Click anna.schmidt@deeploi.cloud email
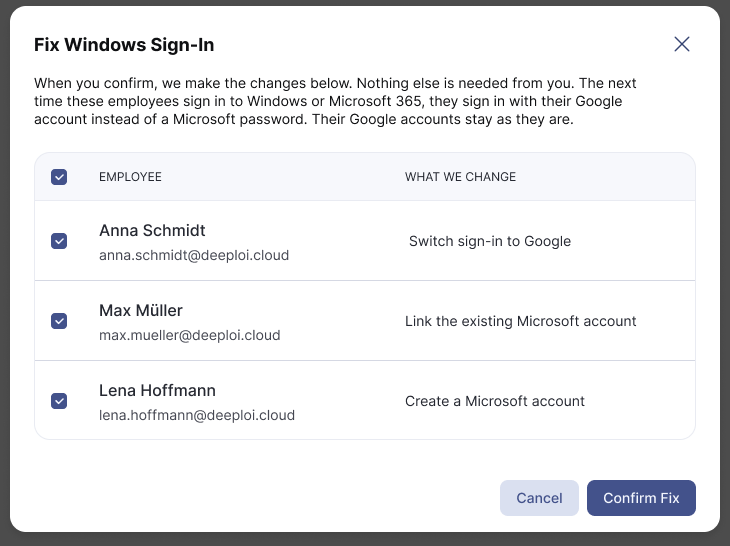 [x=194, y=255]
